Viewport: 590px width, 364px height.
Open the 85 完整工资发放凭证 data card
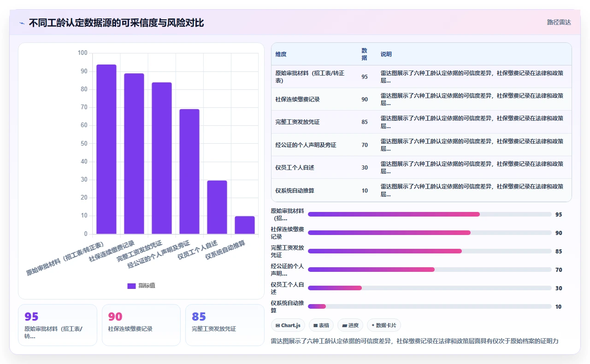225,325
